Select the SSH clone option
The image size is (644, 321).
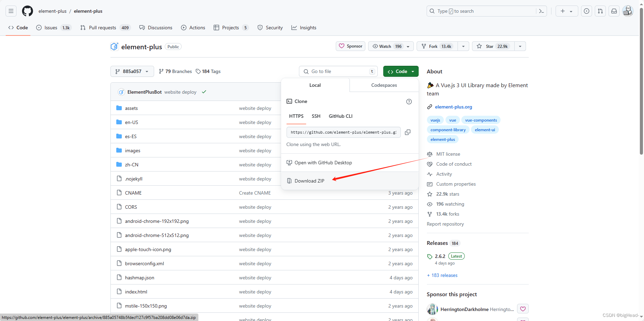point(316,116)
